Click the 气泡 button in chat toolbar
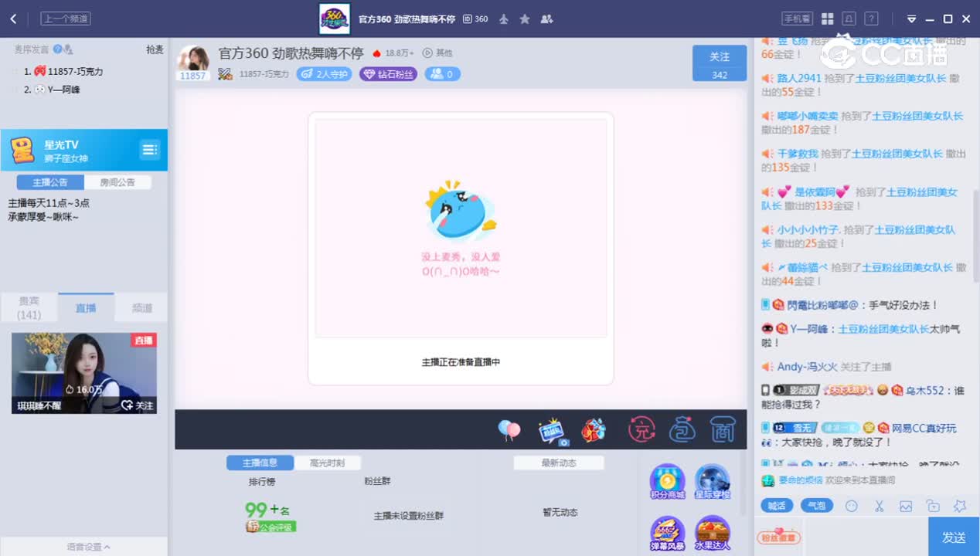This screenshot has height=556, width=980. [x=816, y=507]
